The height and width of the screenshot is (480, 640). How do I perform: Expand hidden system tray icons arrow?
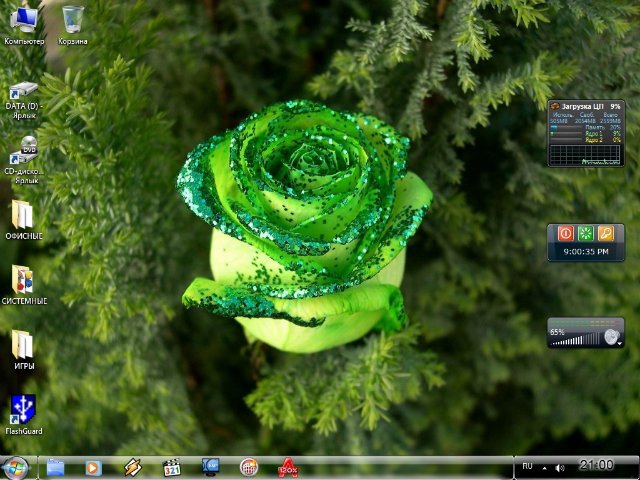pyautogui.click(x=543, y=466)
